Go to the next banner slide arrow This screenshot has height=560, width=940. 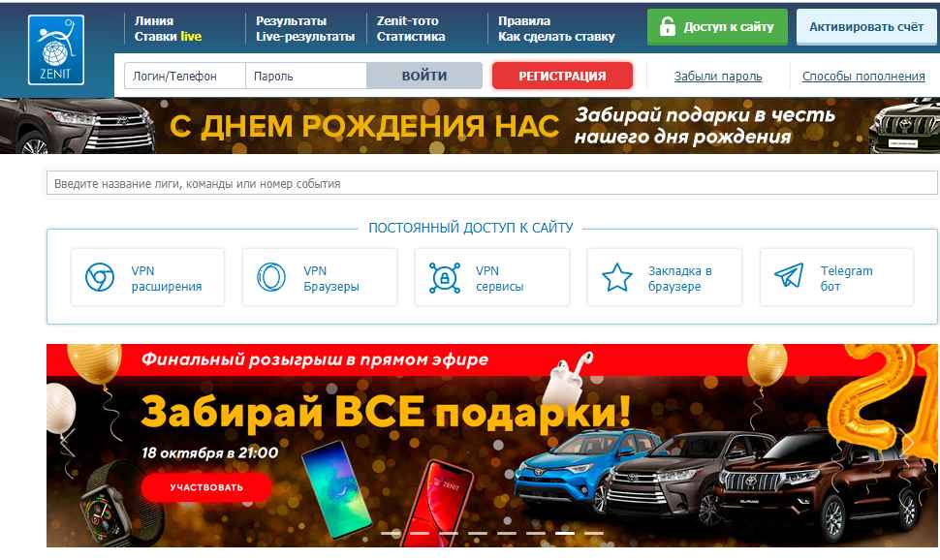pos(909,445)
